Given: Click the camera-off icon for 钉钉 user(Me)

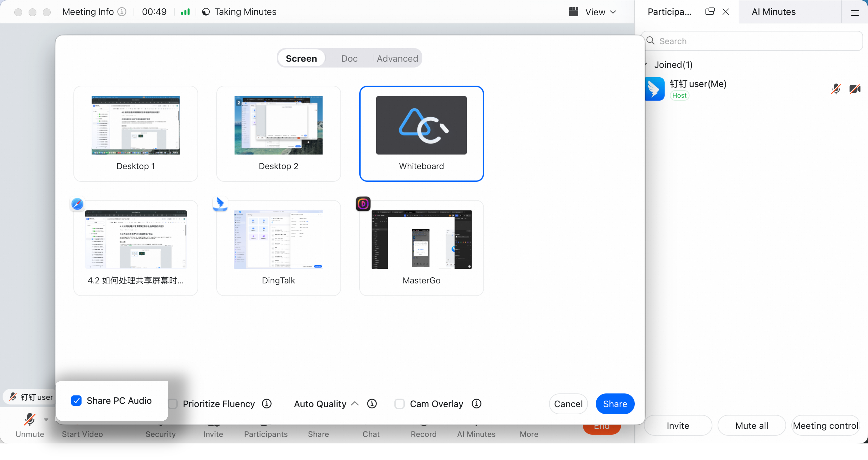Looking at the screenshot, I should tap(855, 89).
